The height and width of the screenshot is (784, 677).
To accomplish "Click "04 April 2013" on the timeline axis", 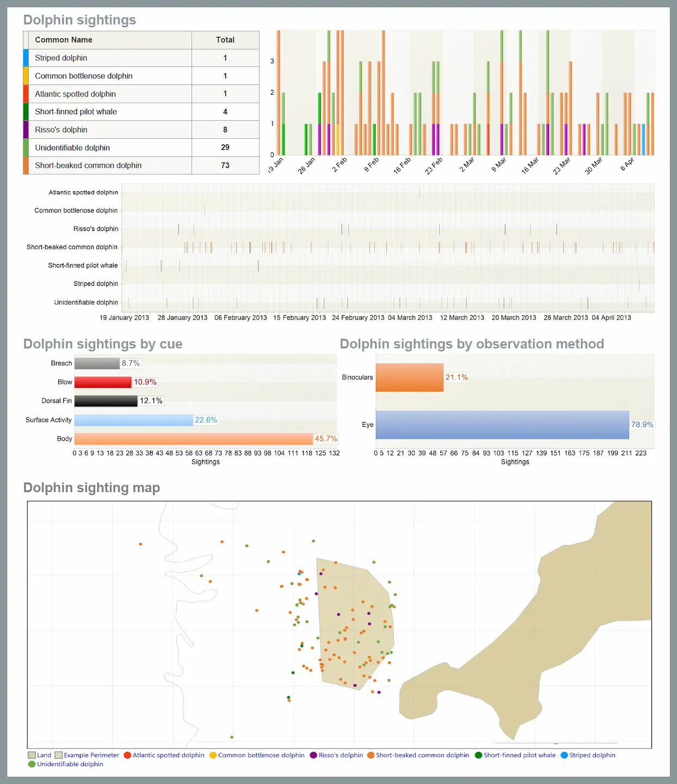I will click(612, 317).
